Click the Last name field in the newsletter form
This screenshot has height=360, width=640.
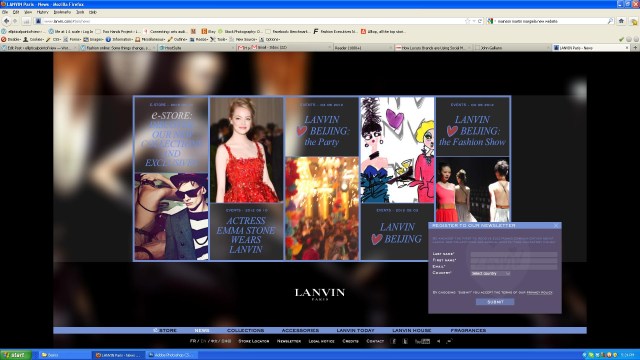point(513,254)
